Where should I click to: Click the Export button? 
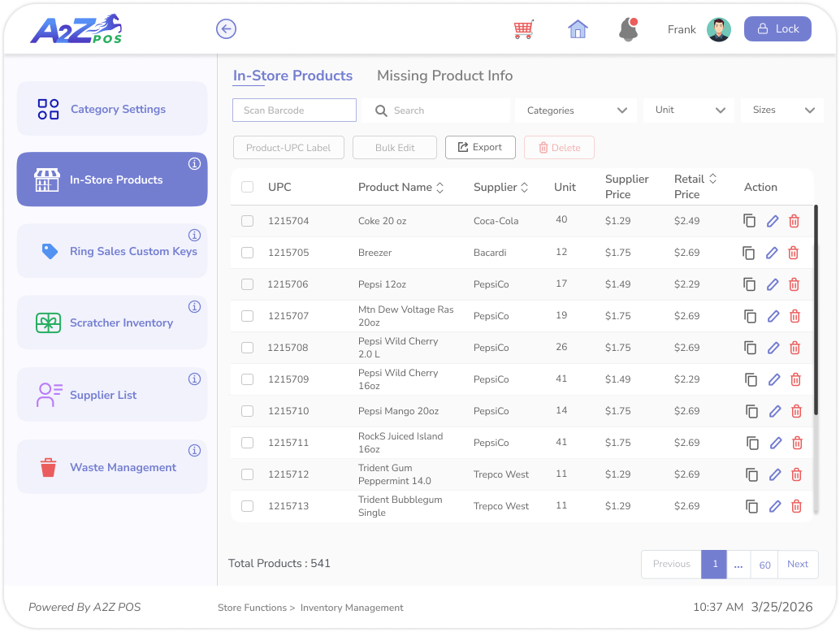pos(480,147)
